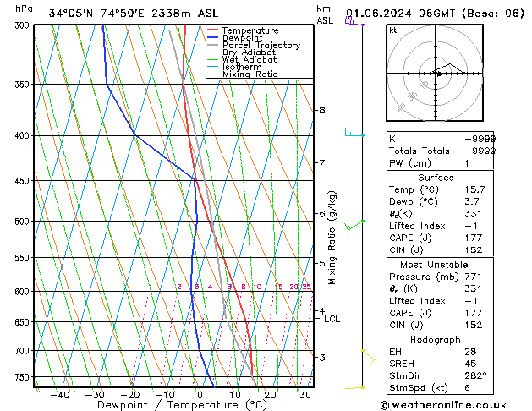Image resolution: width=532 pixels, height=411 pixels.
Task: Select the Dry Adiabat legend label
Action: (249, 52)
